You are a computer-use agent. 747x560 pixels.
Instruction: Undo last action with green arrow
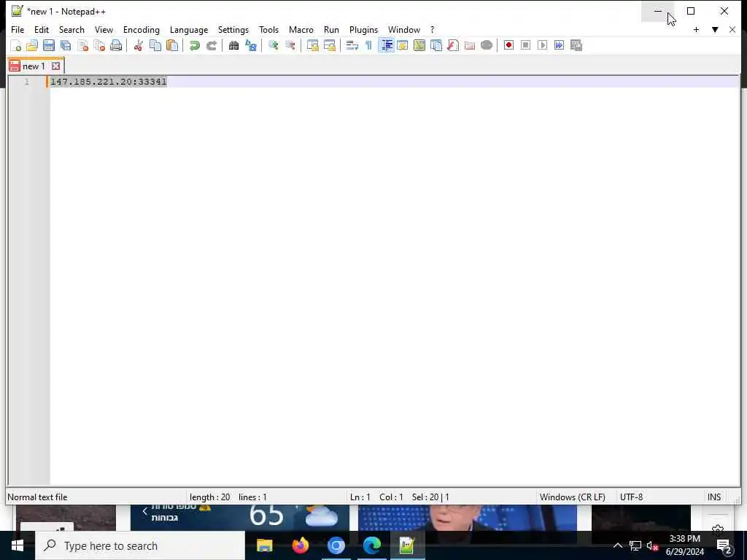194,45
